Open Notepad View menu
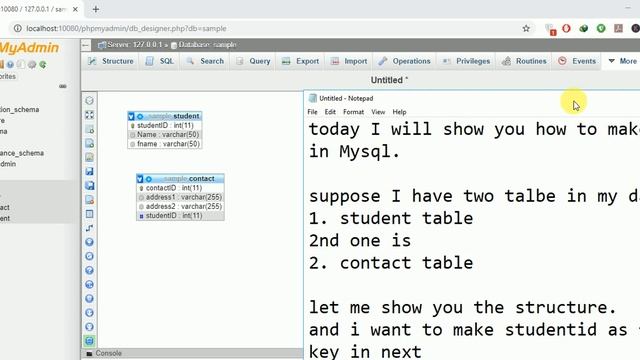The image size is (640, 360). (x=378, y=112)
